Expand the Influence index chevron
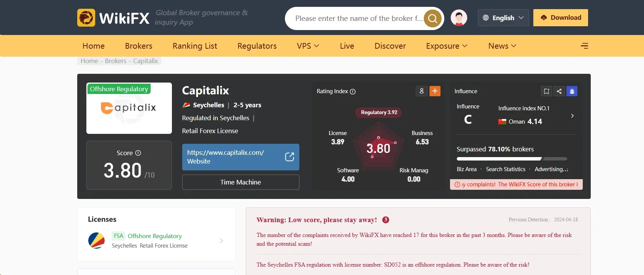Viewport: 644px width, 275px height. pyautogui.click(x=572, y=116)
